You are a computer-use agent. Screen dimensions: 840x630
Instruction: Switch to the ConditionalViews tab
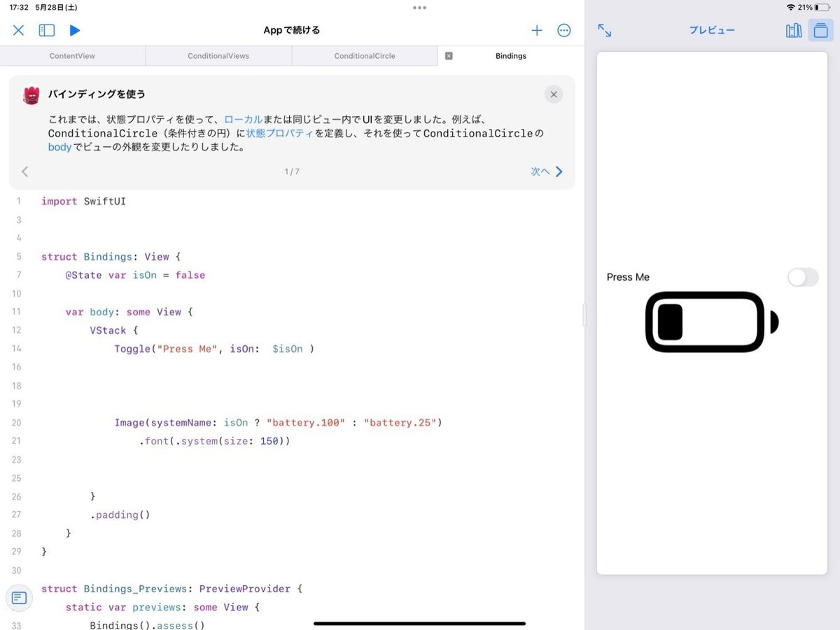pos(218,56)
